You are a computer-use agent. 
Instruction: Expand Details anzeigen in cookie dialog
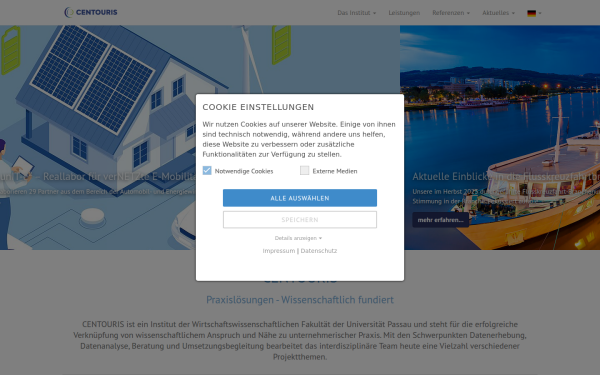[x=298, y=238]
